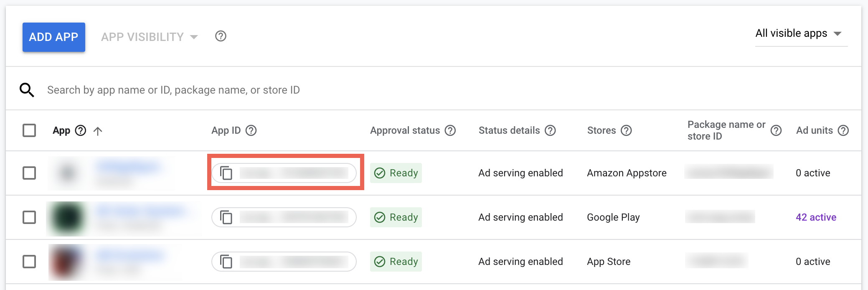Open help next to APP VISIBILITY
This screenshot has width=868, height=290.
pos(221,37)
